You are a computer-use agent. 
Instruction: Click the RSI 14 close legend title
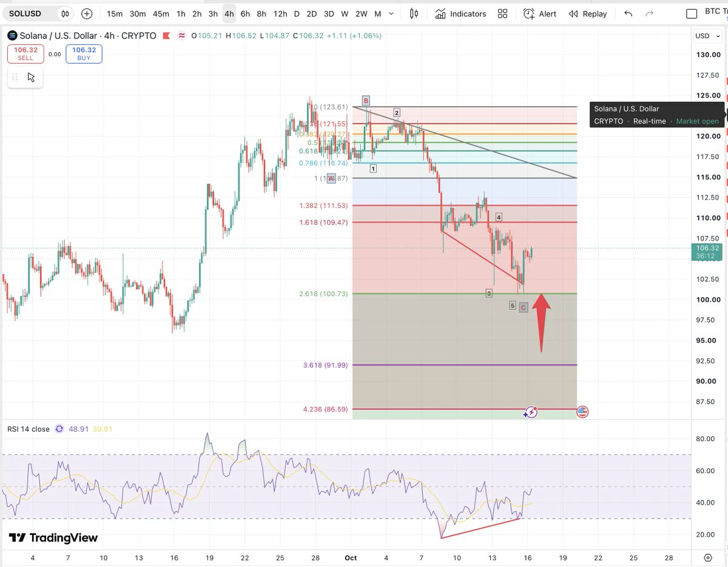click(29, 429)
